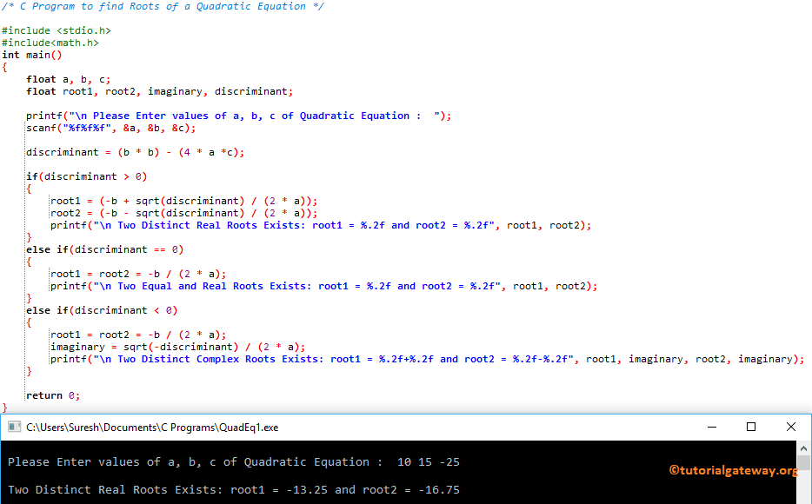
Task: Click the console scrollbar on the right edge
Action: pyautogui.click(x=804, y=461)
